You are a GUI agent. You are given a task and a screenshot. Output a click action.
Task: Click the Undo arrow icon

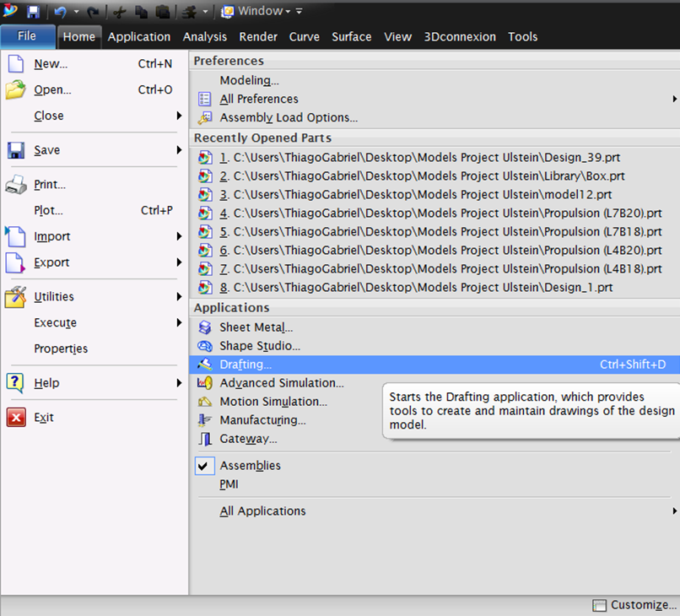[60, 12]
